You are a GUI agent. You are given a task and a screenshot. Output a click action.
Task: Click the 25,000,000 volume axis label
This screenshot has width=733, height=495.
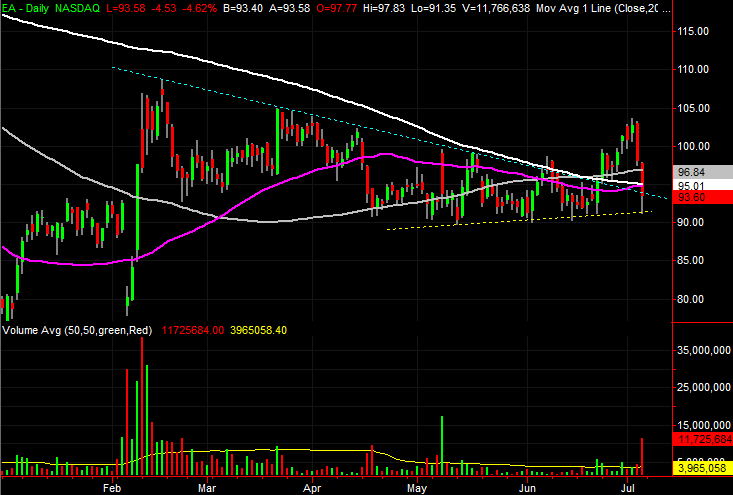704,387
